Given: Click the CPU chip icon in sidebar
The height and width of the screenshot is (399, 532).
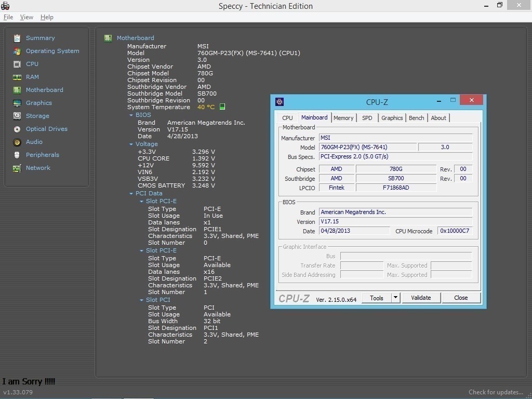Looking at the screenshot, I should tap(17, 64).
